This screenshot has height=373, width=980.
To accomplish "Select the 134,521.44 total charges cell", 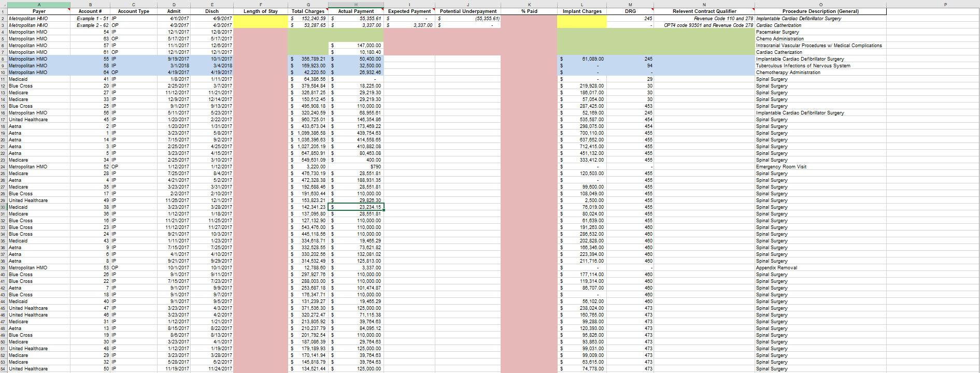I will tap(308, 369).
